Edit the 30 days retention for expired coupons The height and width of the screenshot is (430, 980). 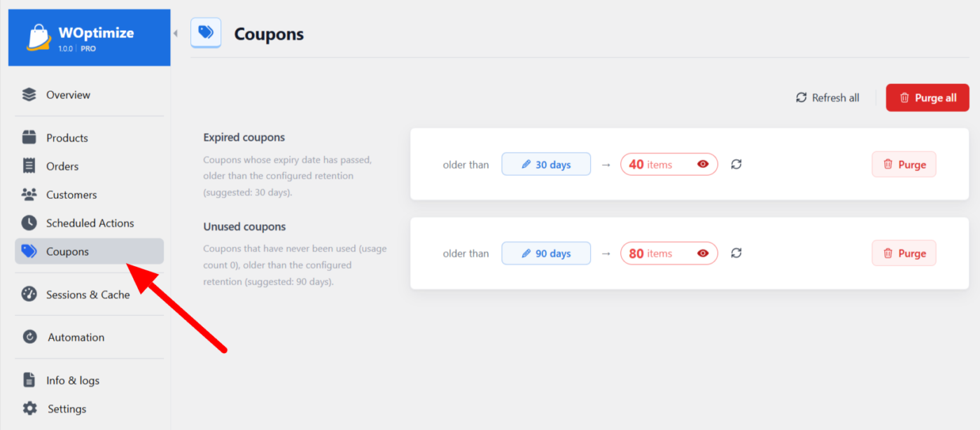click(x=546, y=165)
